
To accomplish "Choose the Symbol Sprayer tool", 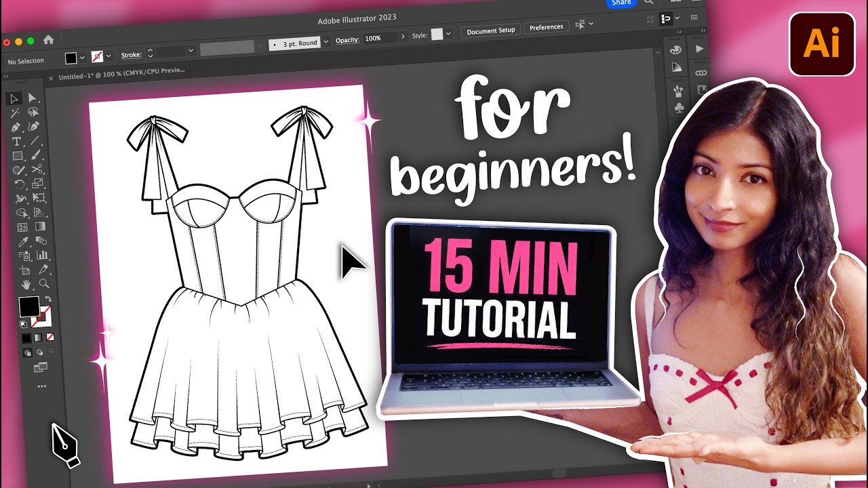I will point(24,256).
